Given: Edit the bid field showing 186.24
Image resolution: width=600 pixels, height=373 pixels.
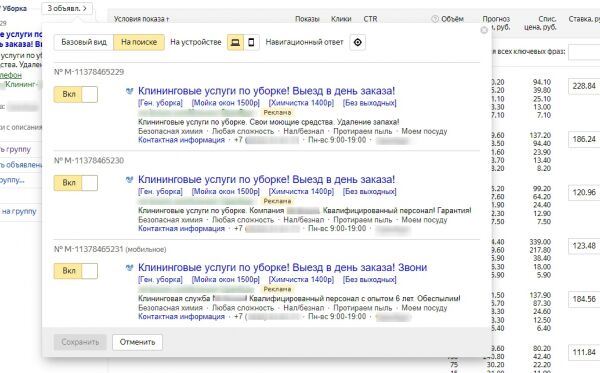Looking at the screenshot, I should pos(584,139).
